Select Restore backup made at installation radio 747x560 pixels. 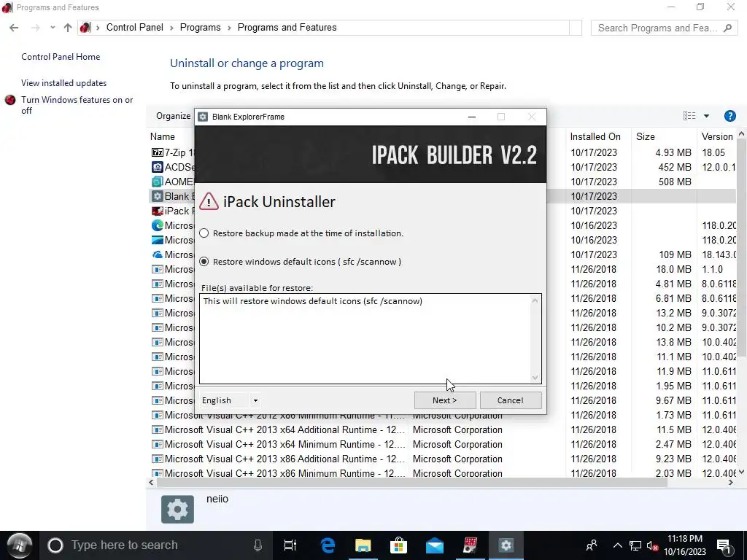point(204,233)
